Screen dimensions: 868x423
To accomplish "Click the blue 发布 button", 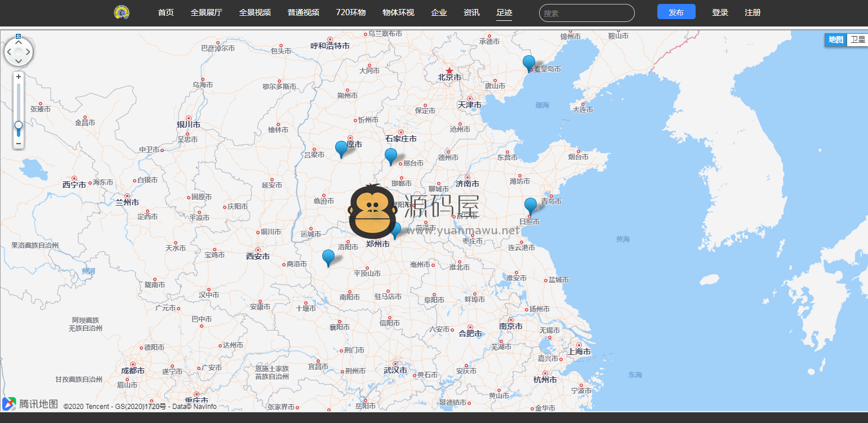I will coord(676,12).
